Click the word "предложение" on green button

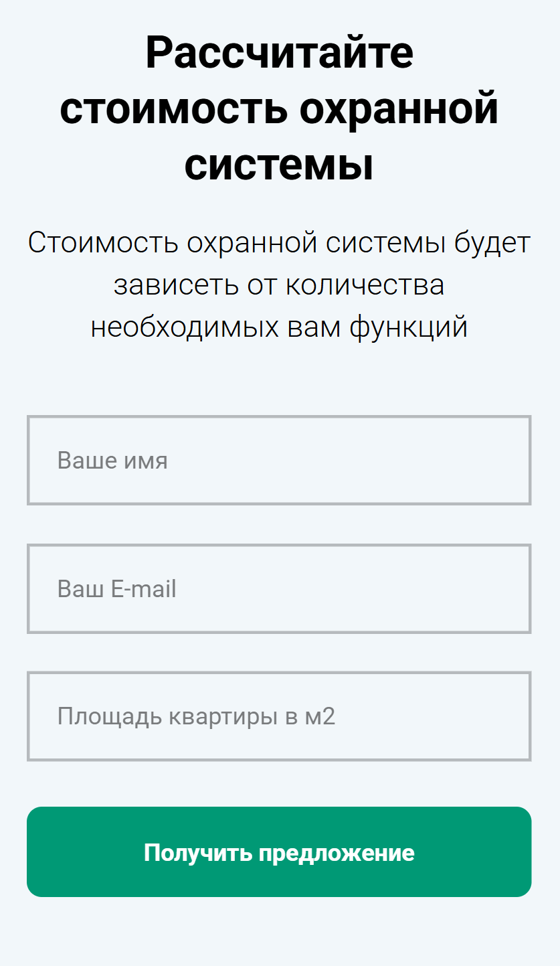click(336, 853)
